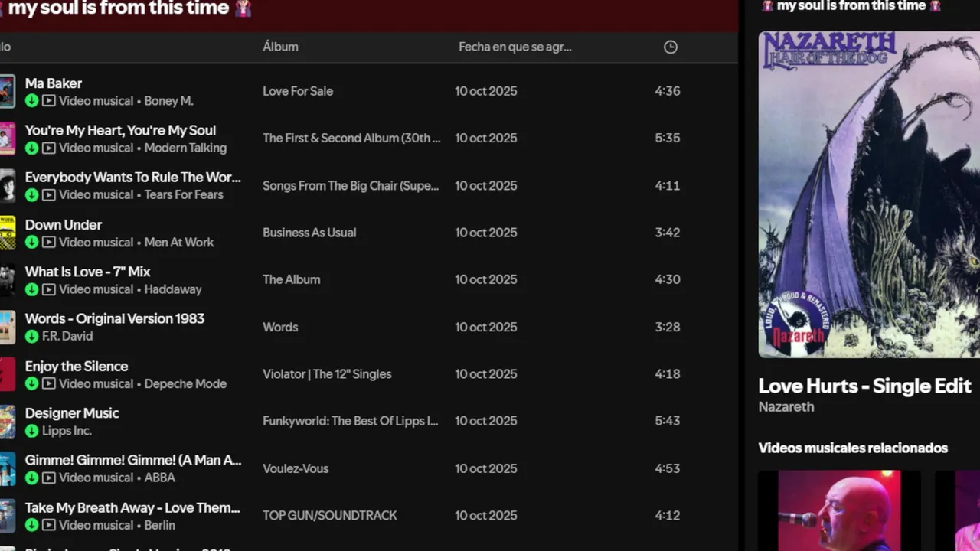This screenshot has height=551, width=980.
Task: Click downloaded icon on Everybody Wants To Rule row
Action: click(x=31, y=194)
